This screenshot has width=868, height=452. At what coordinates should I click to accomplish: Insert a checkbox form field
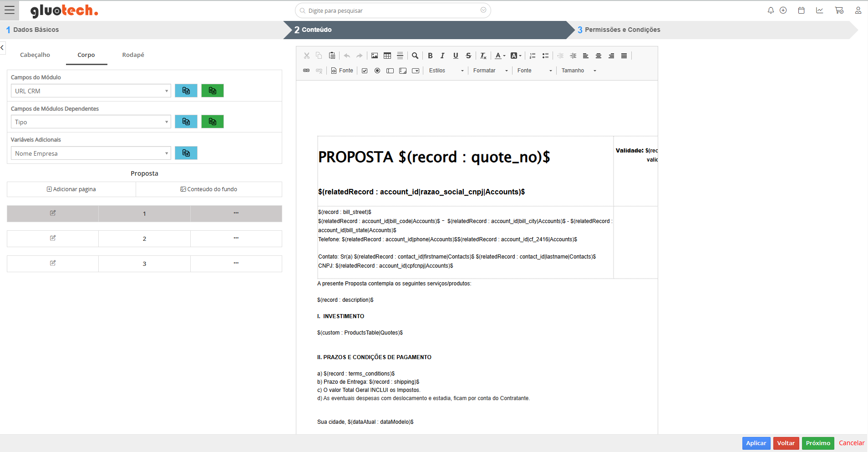coord(365,71)
